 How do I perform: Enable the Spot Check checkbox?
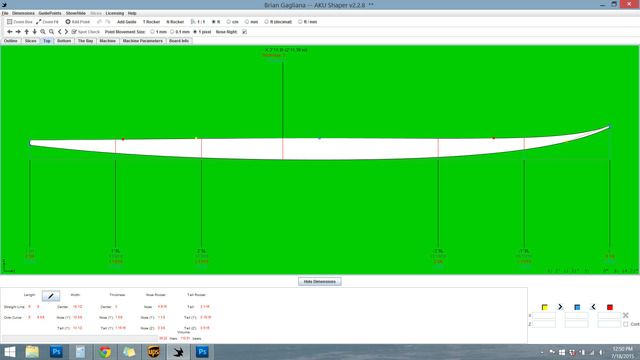point(74,31)
